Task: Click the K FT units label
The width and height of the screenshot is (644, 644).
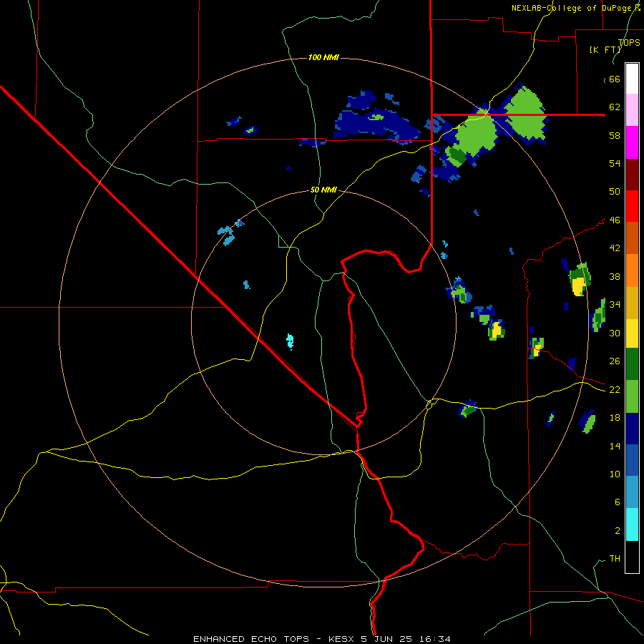Action: coord(605,49)
